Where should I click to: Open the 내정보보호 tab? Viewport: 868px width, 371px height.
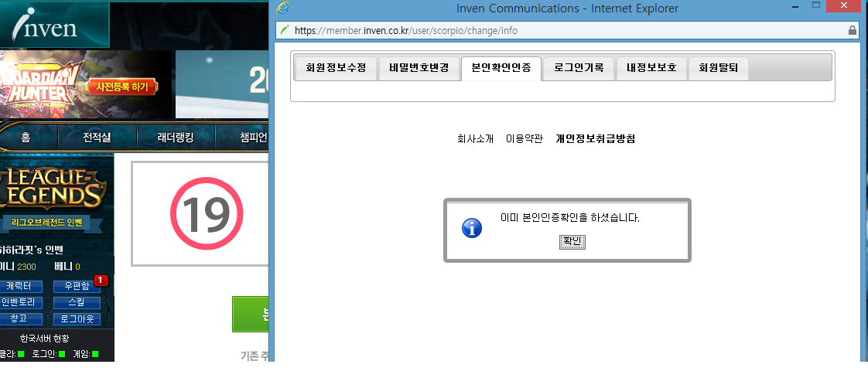pyautogui.click(x=651, y=68)
